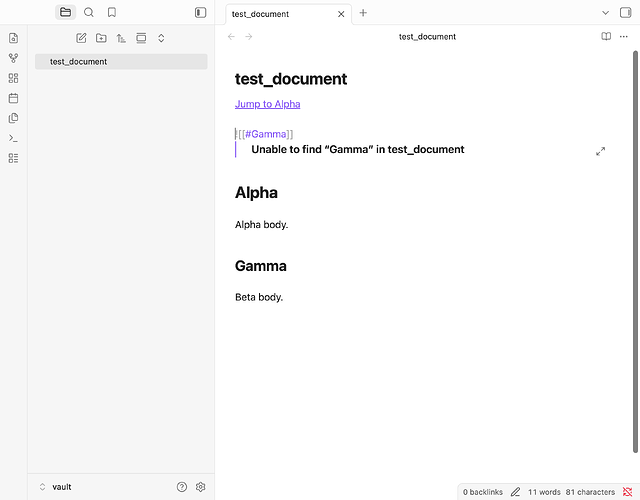The width and height of the screenshot is (640, 500).
Task: Toggle the right sidebar
Action: coord(625,13)
